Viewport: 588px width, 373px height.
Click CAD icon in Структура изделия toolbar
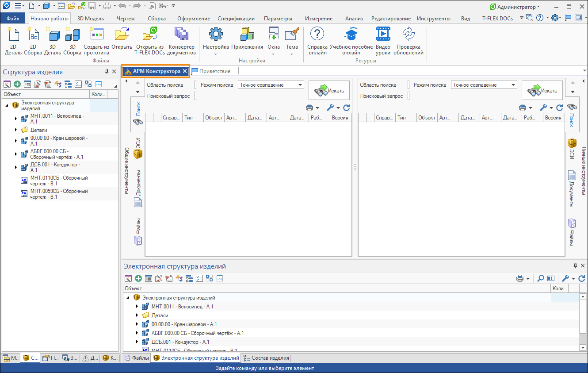98,84
